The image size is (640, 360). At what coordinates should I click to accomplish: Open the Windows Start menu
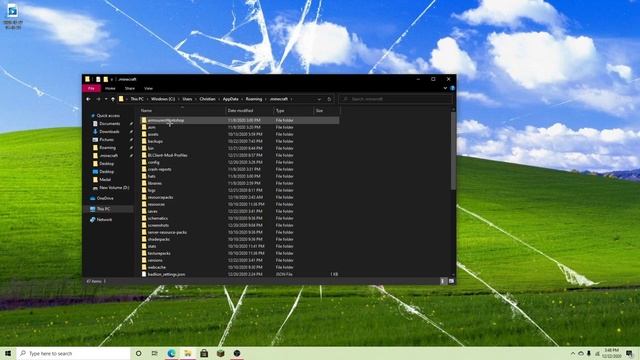tap(8, 353)
